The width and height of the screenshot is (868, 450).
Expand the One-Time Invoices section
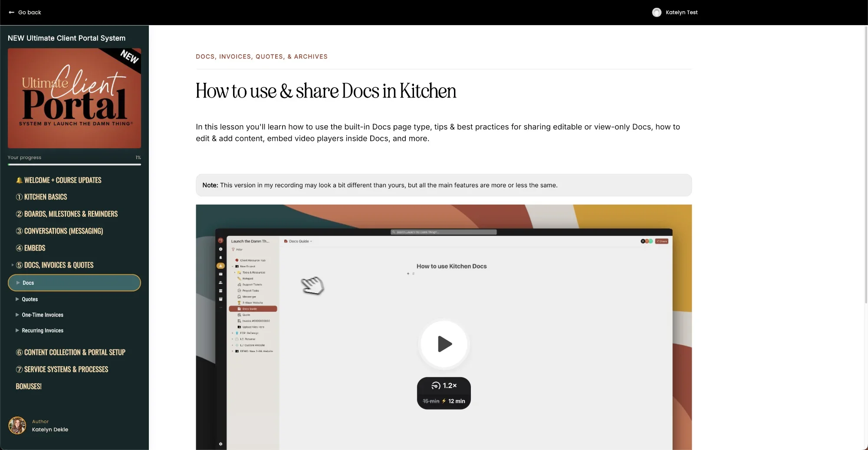[x=42, y=315]
